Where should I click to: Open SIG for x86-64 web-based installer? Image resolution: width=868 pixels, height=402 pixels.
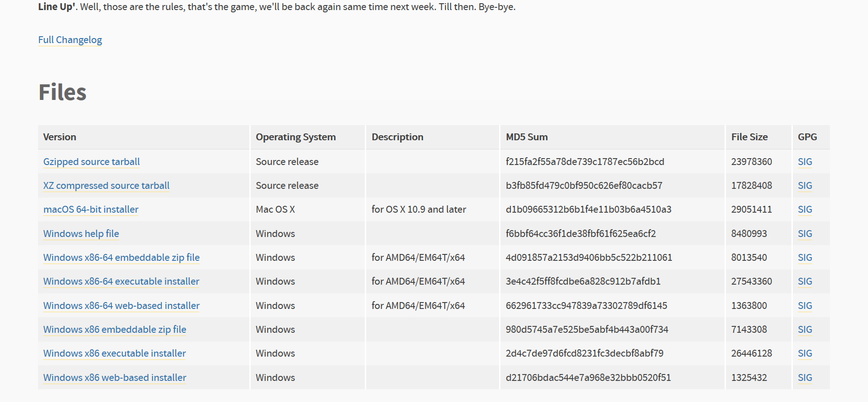(805, 306)
